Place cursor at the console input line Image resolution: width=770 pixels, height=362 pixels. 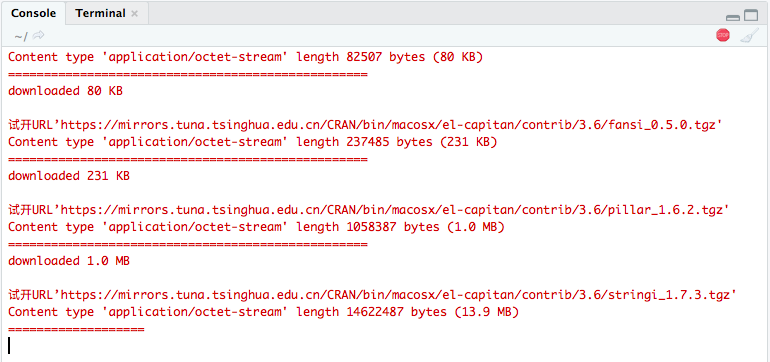[x=385, y=346]
